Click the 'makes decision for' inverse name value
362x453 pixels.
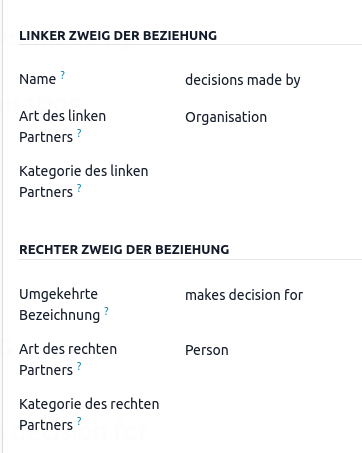244,295
